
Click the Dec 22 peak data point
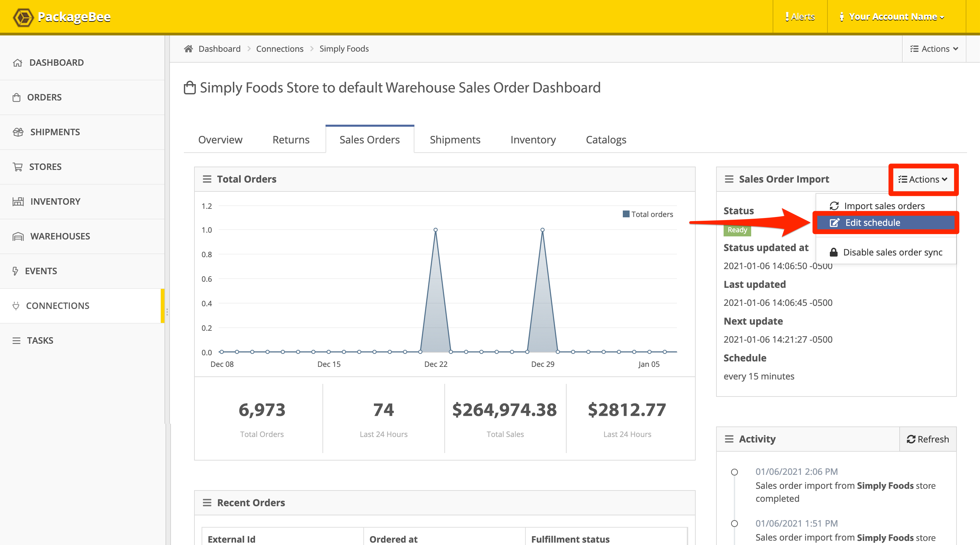point(436,230)
